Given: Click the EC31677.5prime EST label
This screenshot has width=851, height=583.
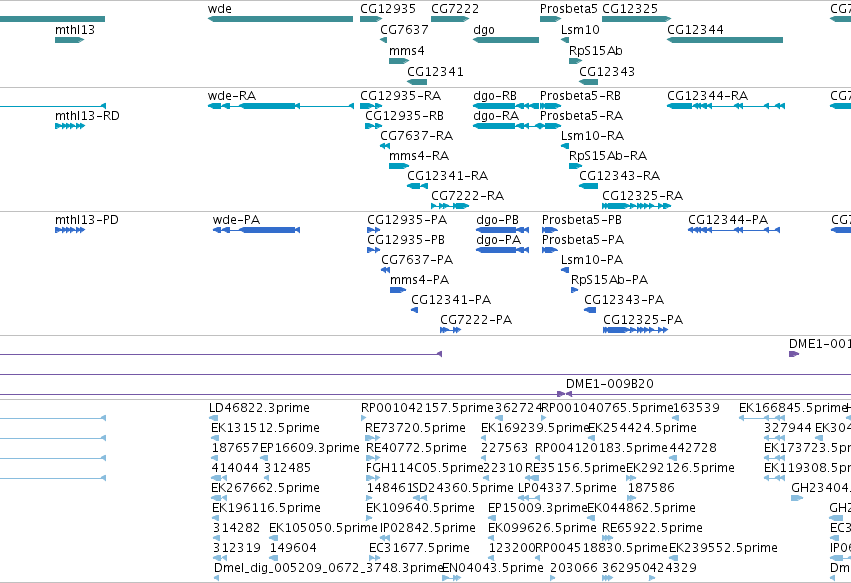Looking at the screenshot, I should [x=420, y=548].
